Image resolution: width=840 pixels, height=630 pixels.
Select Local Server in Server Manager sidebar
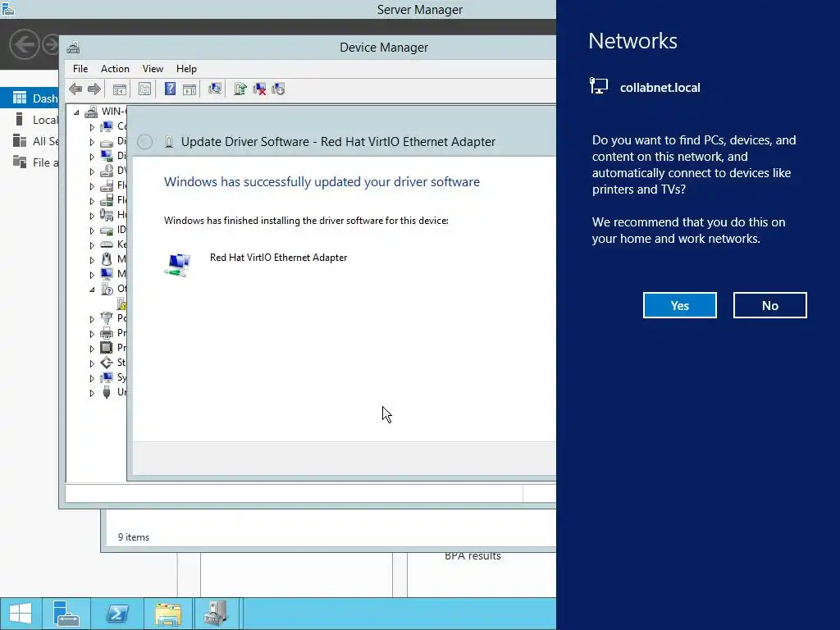coord(30,120)
